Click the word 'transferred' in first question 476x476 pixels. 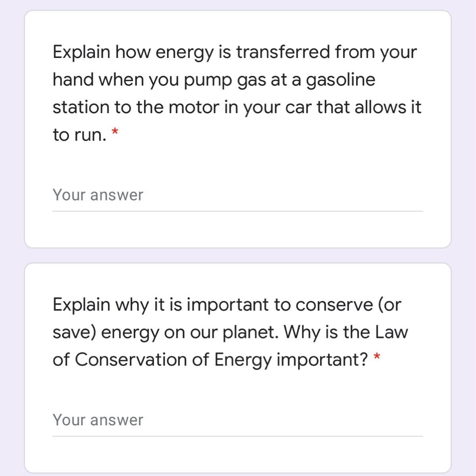click(283, 52)
